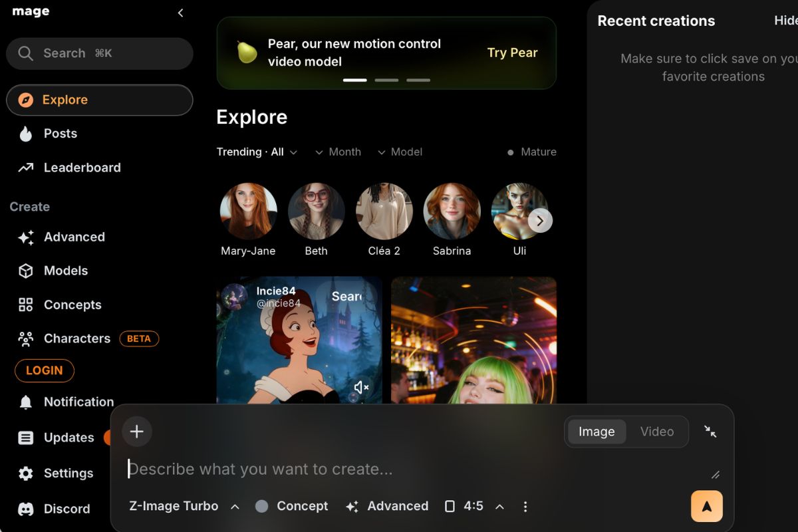Minimize the prompt box using collapse arrows
This screenshot has height=532, width=798.
click(710, 432)
